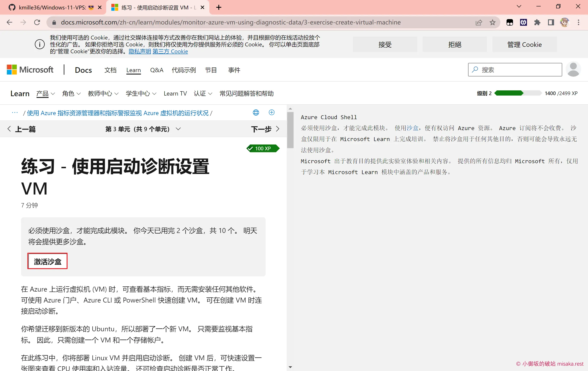588x371 pixels.
Task: Accept cookies with 接受 button
Action: pos(385,44)
